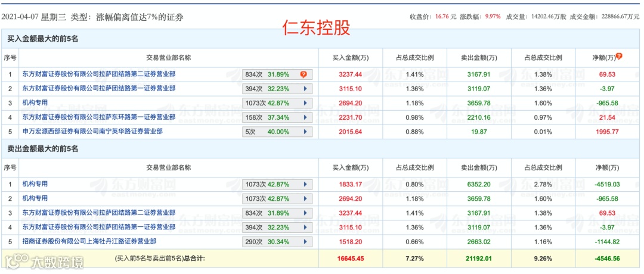Select the closing price 16.76
Viewport: 644px width, 274px height.
pos(442,17)
